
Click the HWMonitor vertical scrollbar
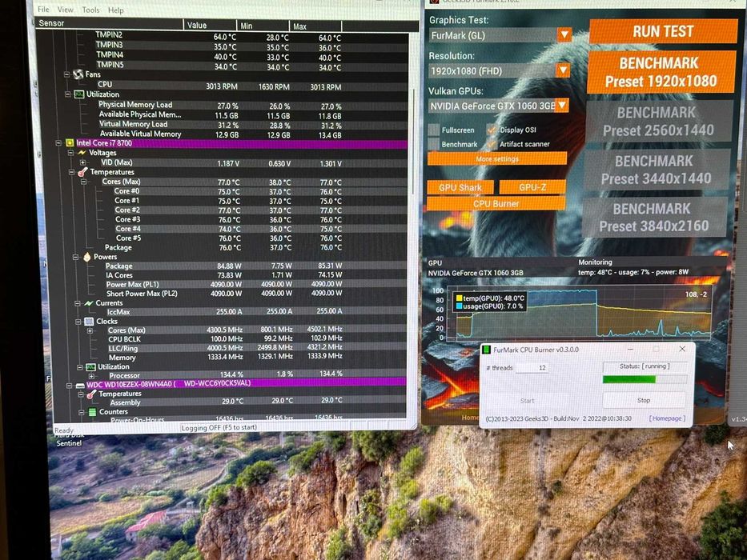click(x=413, y=141)
